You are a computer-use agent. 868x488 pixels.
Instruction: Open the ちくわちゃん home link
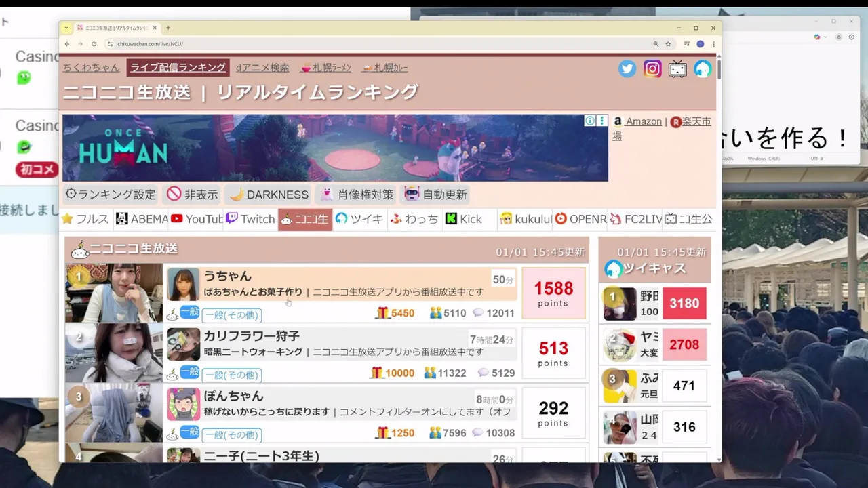coord(91,68)
